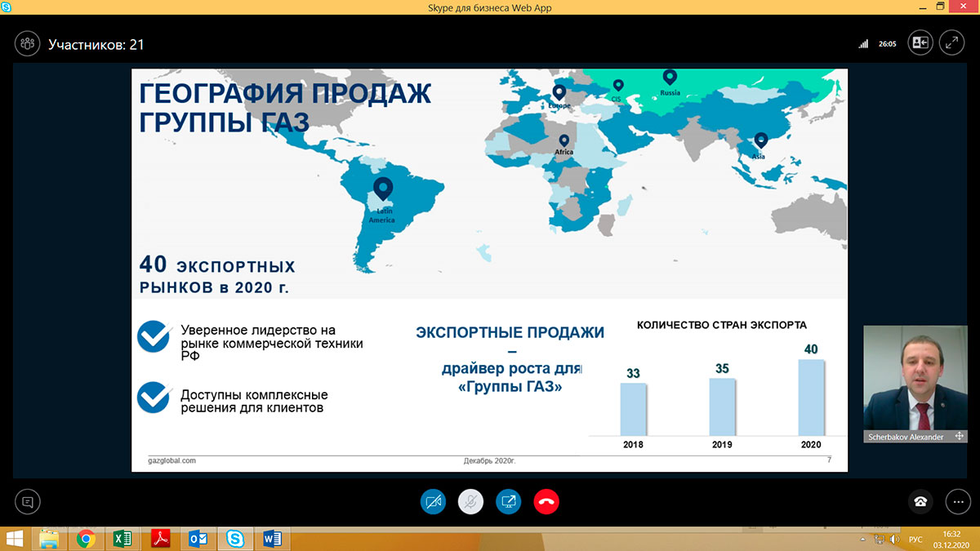Click the 2019 bar in the chart
Viewport: 980px width, 551px height.
pyautogui.click(x=722, y=407)
